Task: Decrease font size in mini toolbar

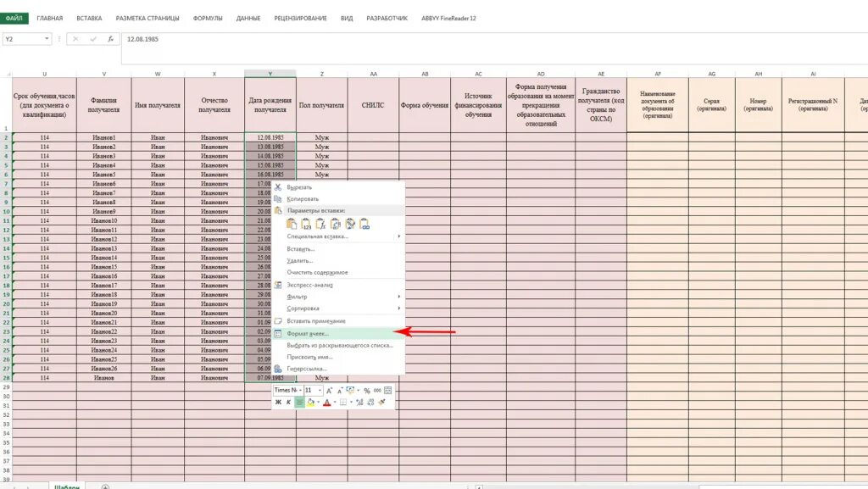Action: 340,391
